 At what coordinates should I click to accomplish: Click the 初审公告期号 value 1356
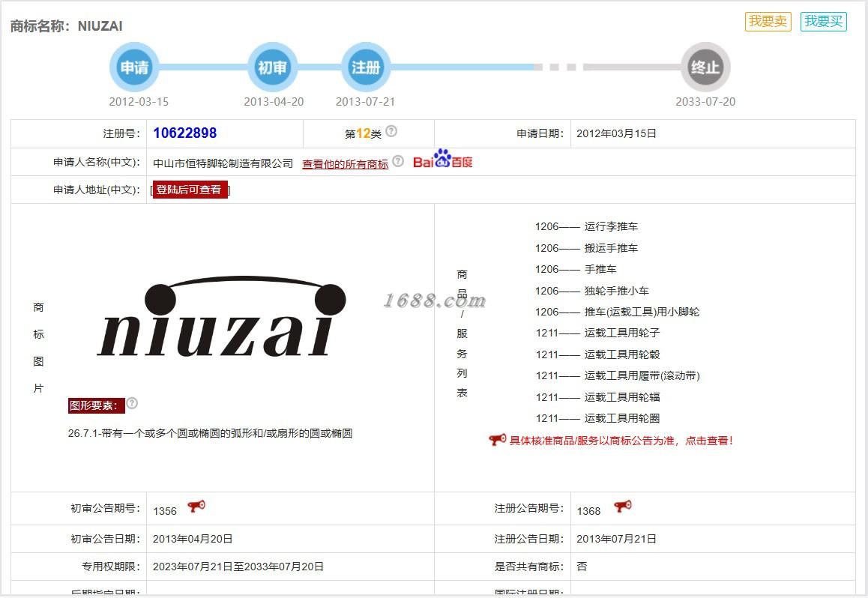point(165,511)
